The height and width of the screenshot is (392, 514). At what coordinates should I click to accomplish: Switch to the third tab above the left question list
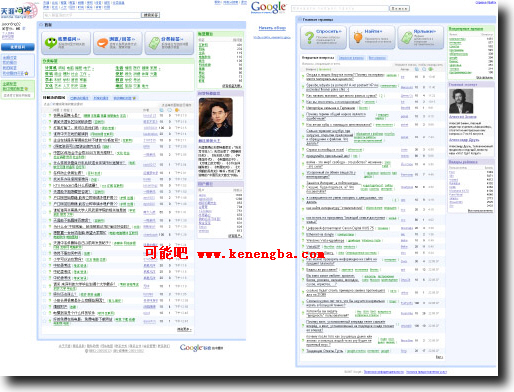point(101,98)
